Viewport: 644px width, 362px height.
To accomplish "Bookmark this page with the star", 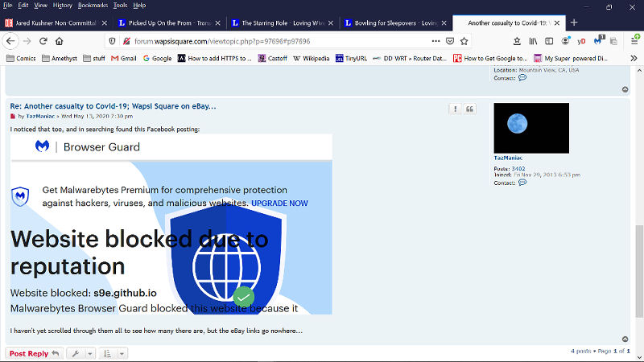I will click(x=464, y=41).
